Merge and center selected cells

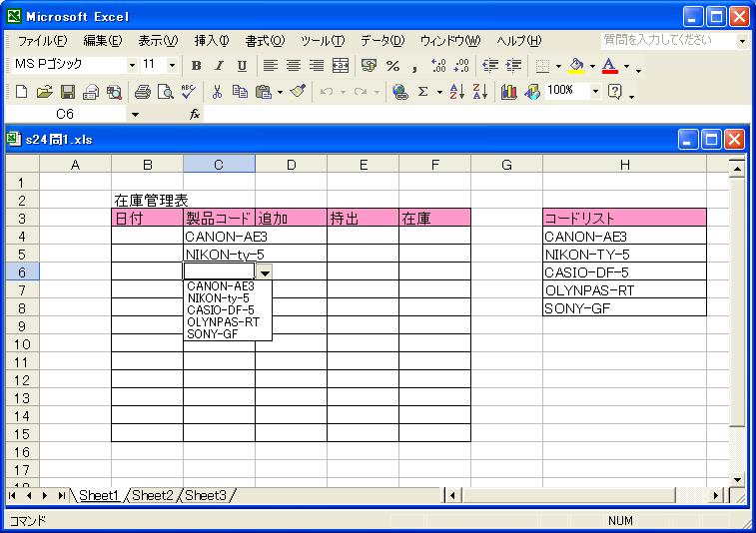[341, 66]
